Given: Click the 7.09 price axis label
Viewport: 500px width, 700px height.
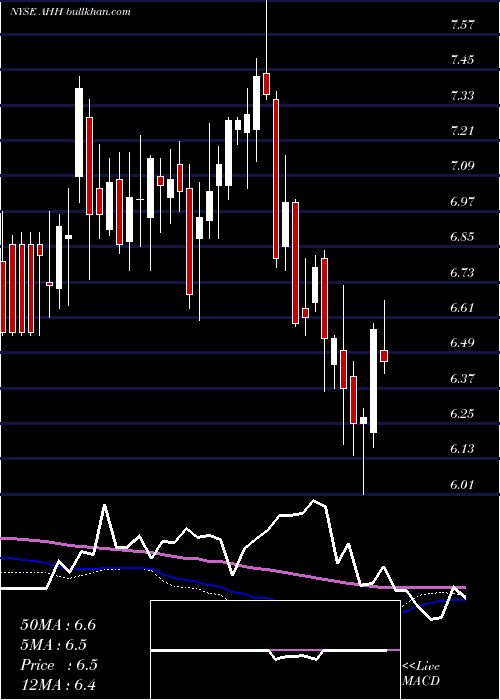Looking at the screenshot, I should tap(462, 166).
